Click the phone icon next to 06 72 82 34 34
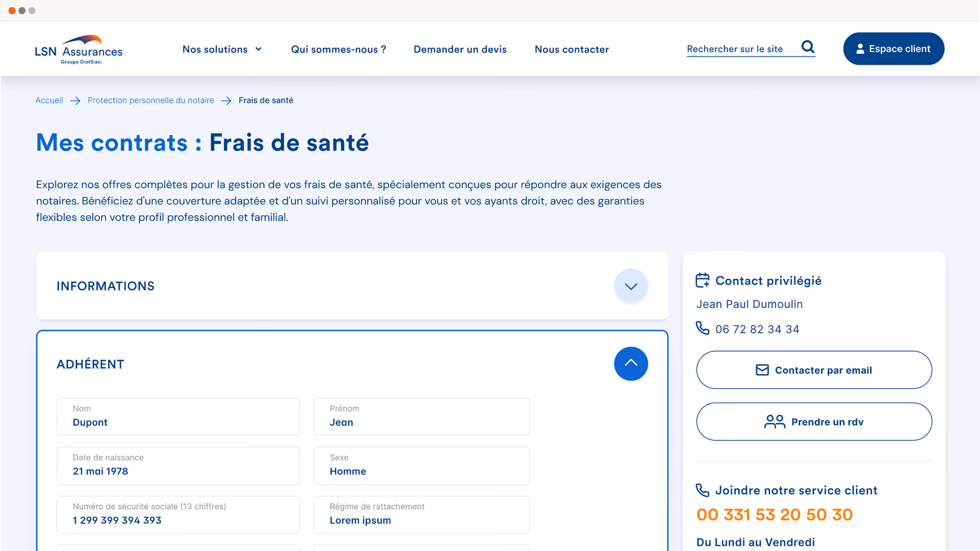 702,328
